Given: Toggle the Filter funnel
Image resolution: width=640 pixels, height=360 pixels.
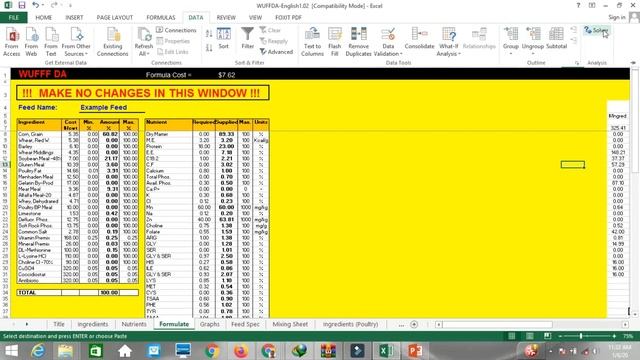Looking at the screenshot, I should point(247,38).
